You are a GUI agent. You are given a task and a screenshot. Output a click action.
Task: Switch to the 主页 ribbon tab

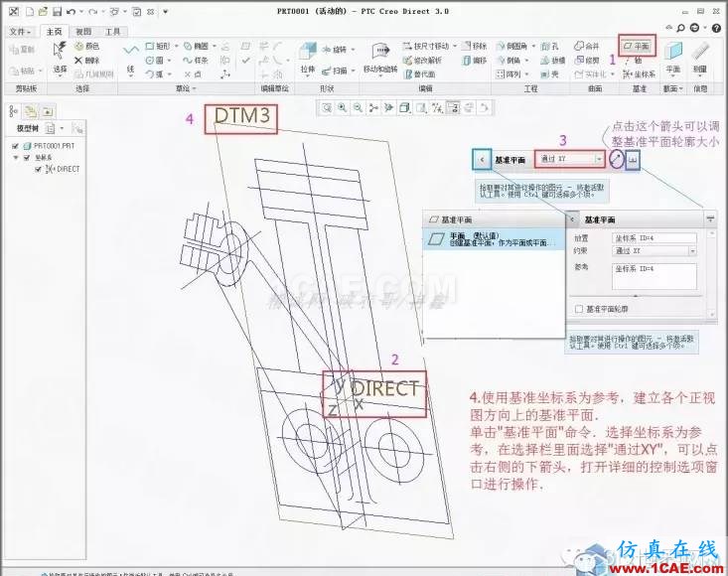[54, 32]
